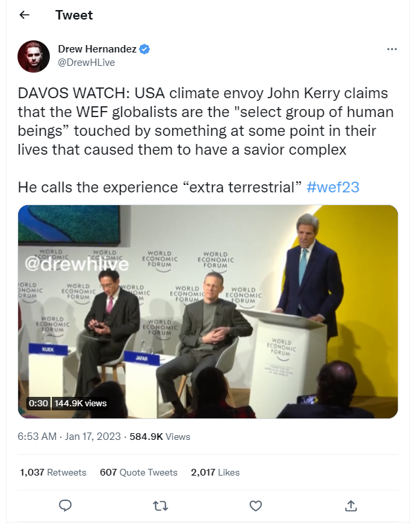Click Drew Hernandez's profile avatar
This screenshot has width=420, height=524.
click(33, 55)
